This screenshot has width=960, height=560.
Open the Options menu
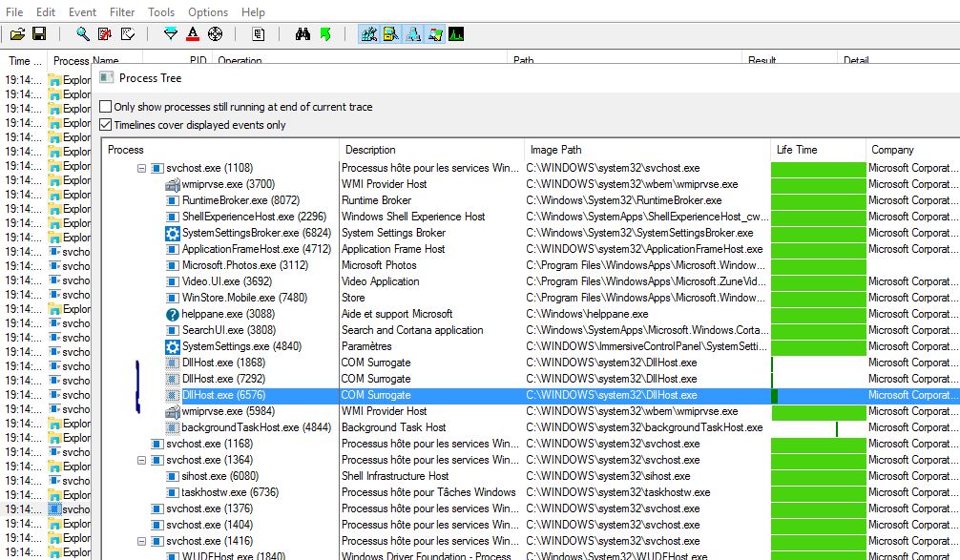click(x=208, y=12)
